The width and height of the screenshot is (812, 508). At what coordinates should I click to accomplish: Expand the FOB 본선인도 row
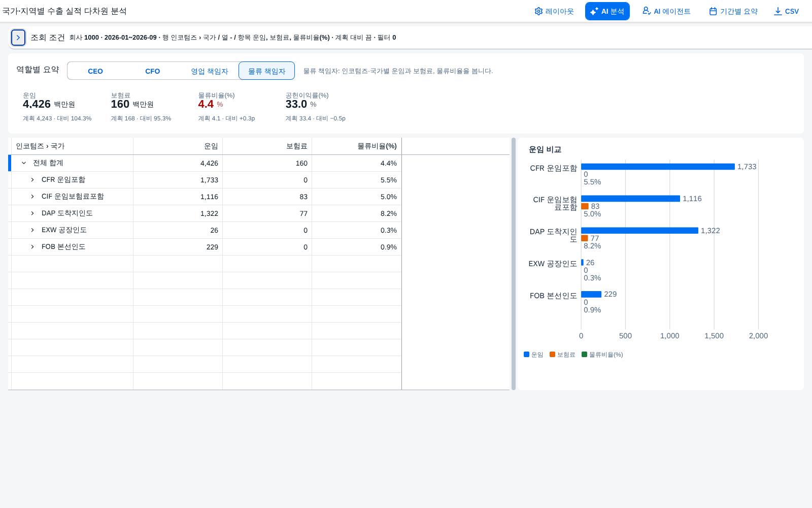click(x=32, y=247)
